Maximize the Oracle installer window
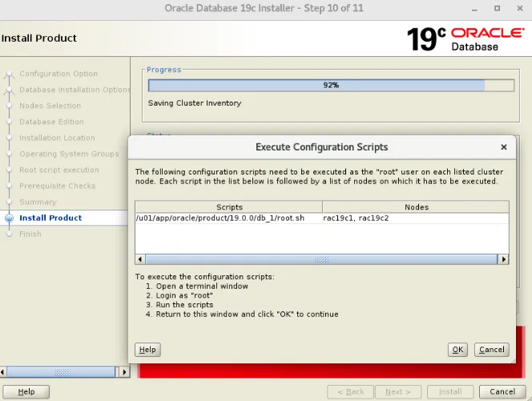This screenshot has height=401, width=532. pyautogui.click(x=497, y=8)
